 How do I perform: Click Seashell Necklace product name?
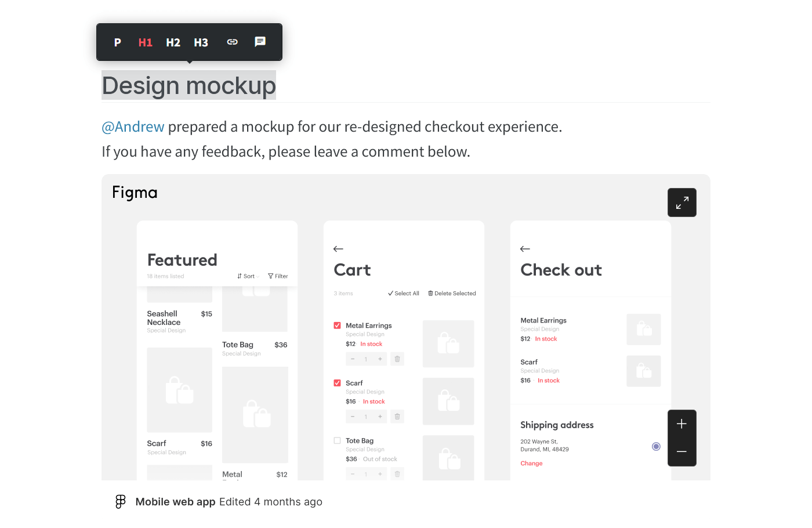pyautogui.click(x=164, y=318)
